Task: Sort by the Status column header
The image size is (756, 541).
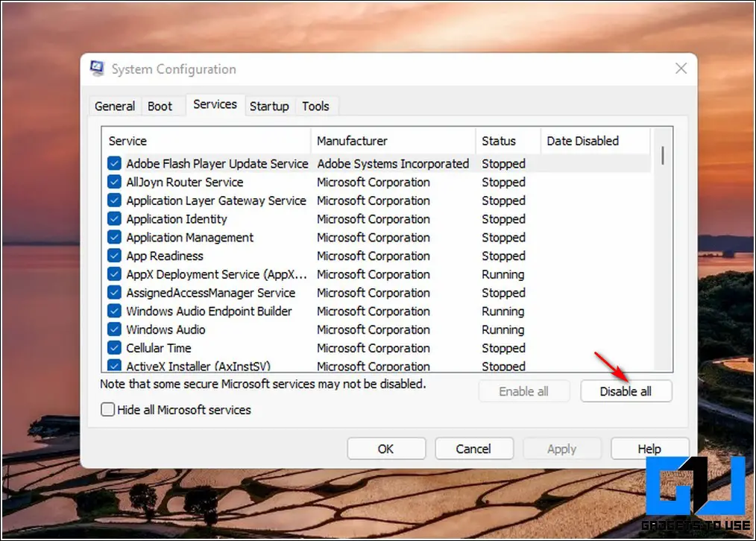Action: point(508,141)
